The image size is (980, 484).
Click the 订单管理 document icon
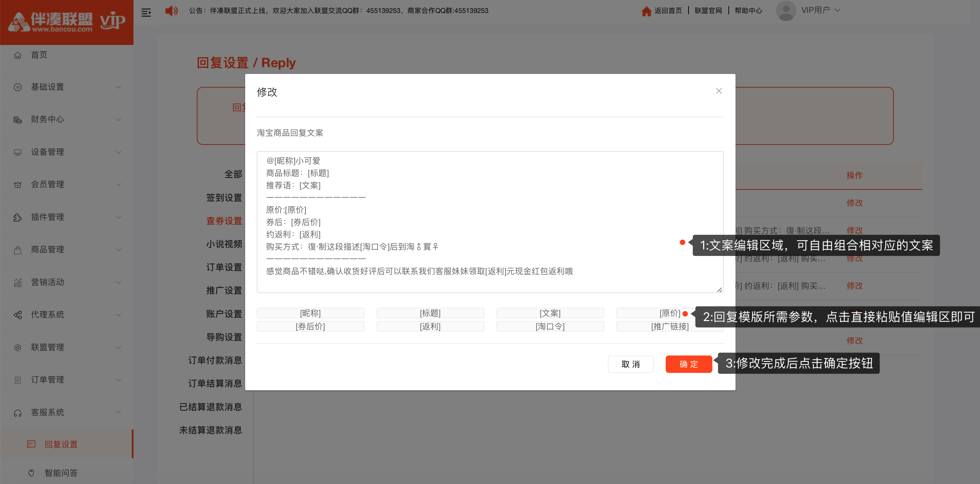17,380
